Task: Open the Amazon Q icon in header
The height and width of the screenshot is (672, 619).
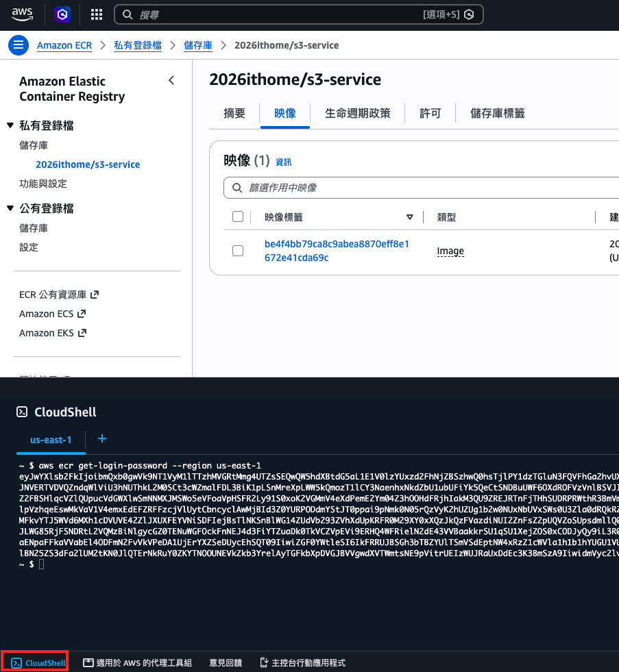Action: [x=62, y=14]
